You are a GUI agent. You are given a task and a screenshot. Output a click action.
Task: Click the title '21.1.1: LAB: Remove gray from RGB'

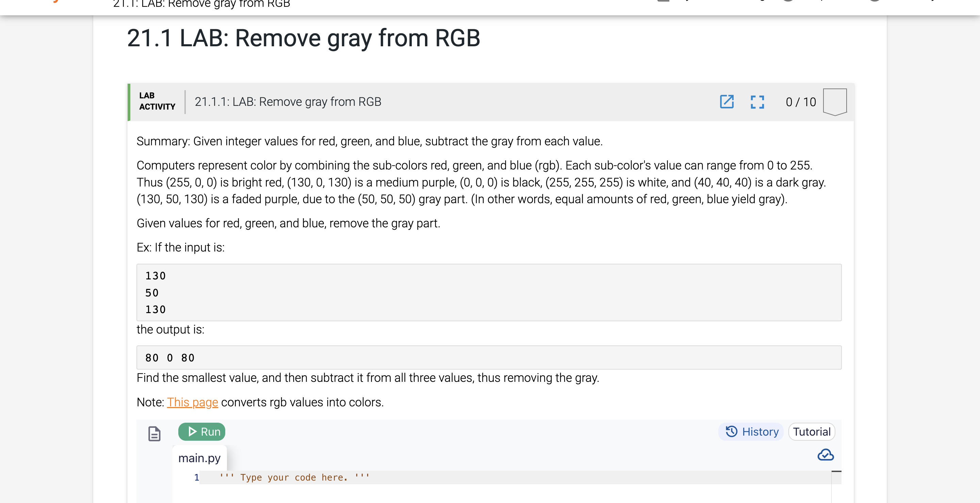[x=288, y=102]
